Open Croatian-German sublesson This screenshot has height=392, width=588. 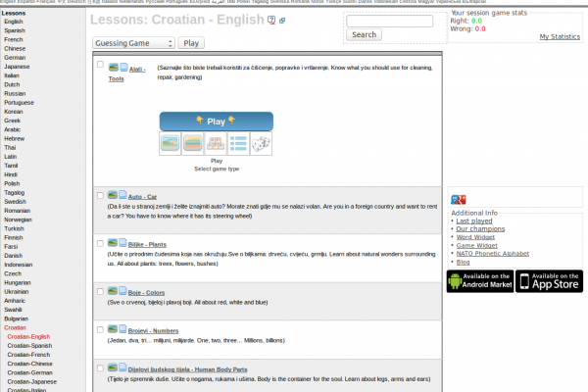(30, 372)
